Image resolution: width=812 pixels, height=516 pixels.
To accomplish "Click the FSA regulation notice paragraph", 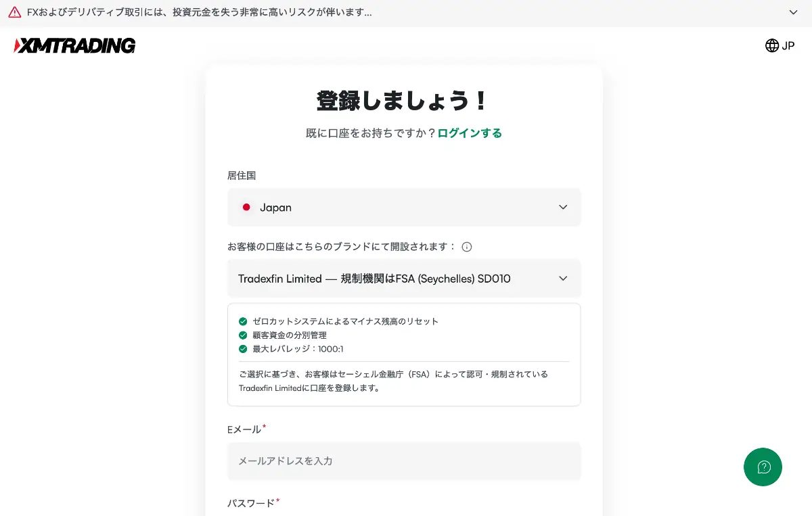I will [x=393, y=381].
